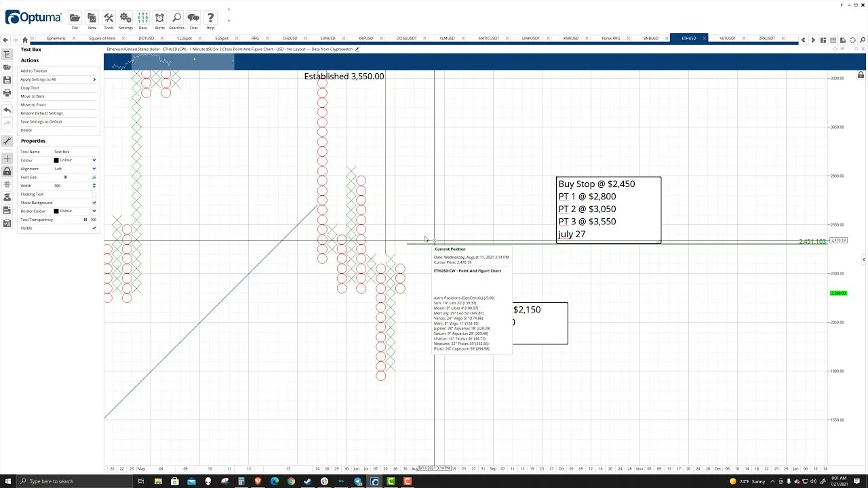Click Move to Front action
868x488 pixels.
tap(33, 104)
